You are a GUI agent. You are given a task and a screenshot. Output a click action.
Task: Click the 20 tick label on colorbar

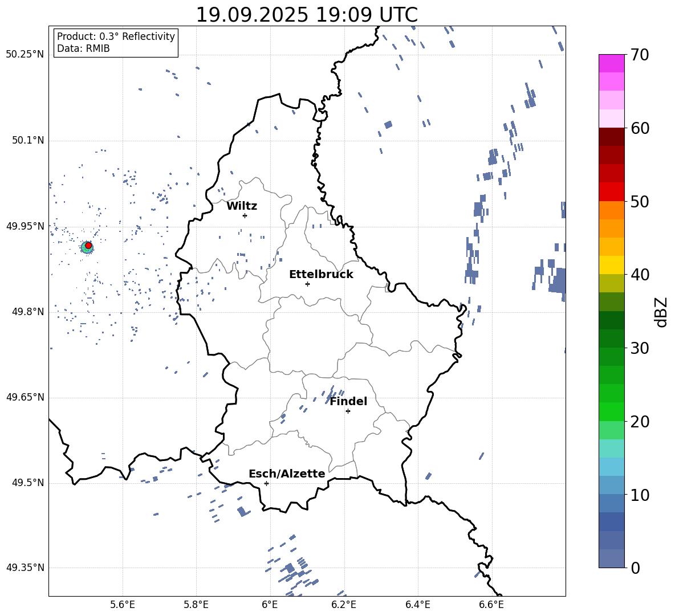tap(640, 422)
